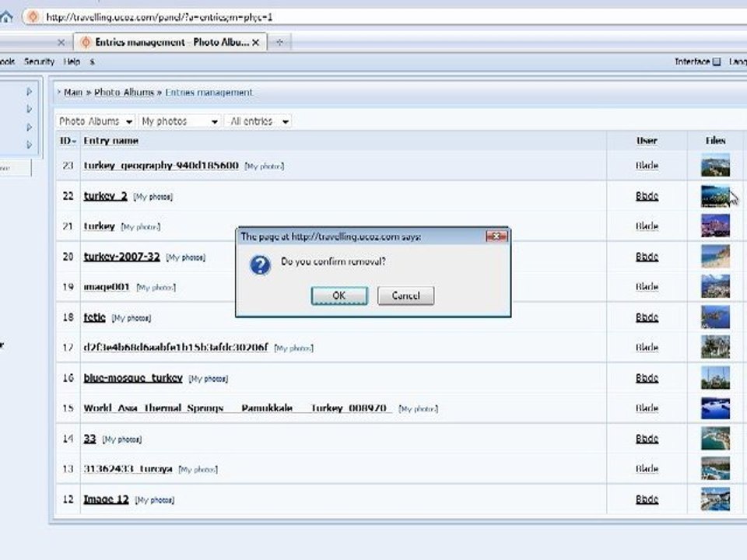Open the All entries filter dropdown
The image size is (747, 560).
[x=258, y=121]
